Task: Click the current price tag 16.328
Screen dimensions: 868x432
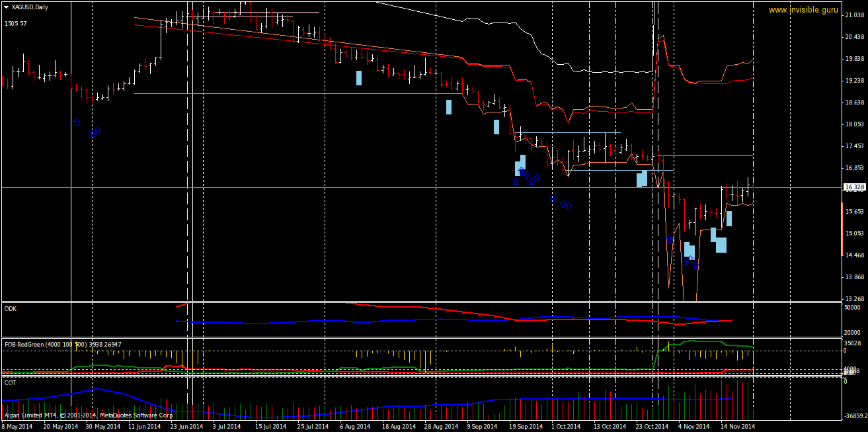Action: (x=855, y=187)
